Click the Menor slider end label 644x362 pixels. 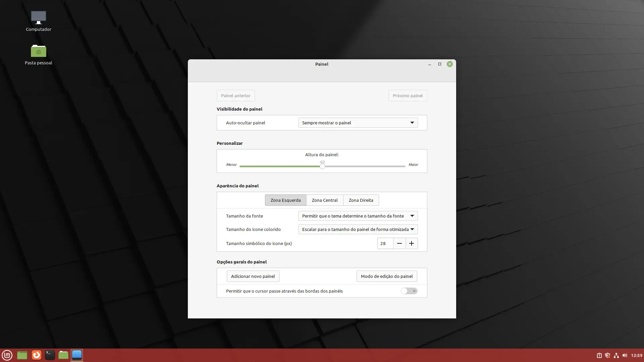(231, 165)
